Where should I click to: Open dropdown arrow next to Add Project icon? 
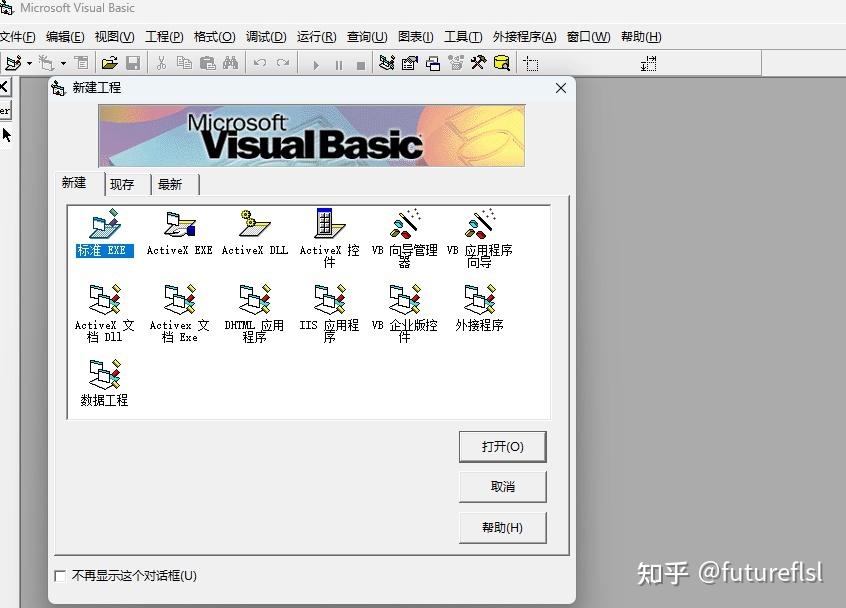(29, 64)
